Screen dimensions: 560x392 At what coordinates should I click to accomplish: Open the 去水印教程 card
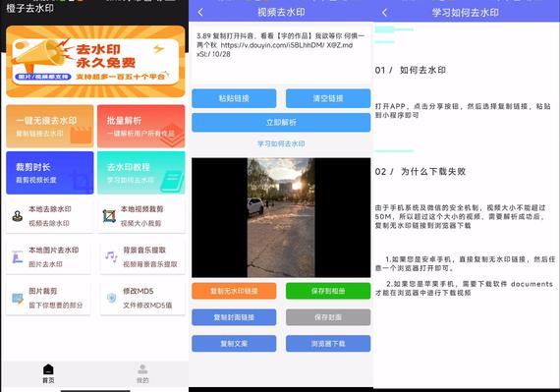(x=141, y=173)
